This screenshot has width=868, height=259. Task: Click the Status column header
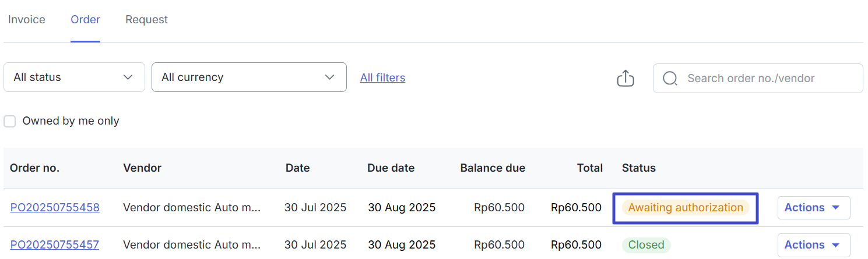click(638, 168)
